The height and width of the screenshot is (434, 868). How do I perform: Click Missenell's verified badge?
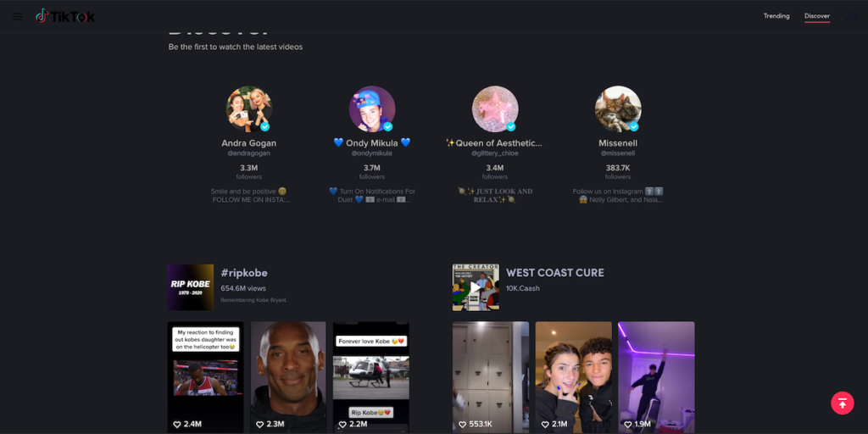pyautogui.click(x=634, y=127)
